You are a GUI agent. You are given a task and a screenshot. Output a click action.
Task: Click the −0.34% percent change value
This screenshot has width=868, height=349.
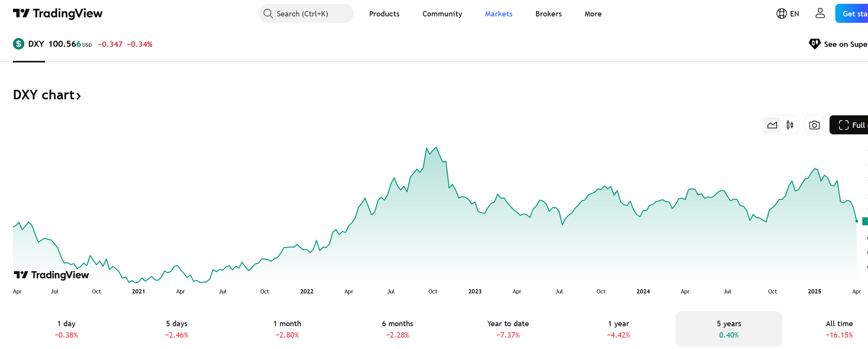pos(139,45)
